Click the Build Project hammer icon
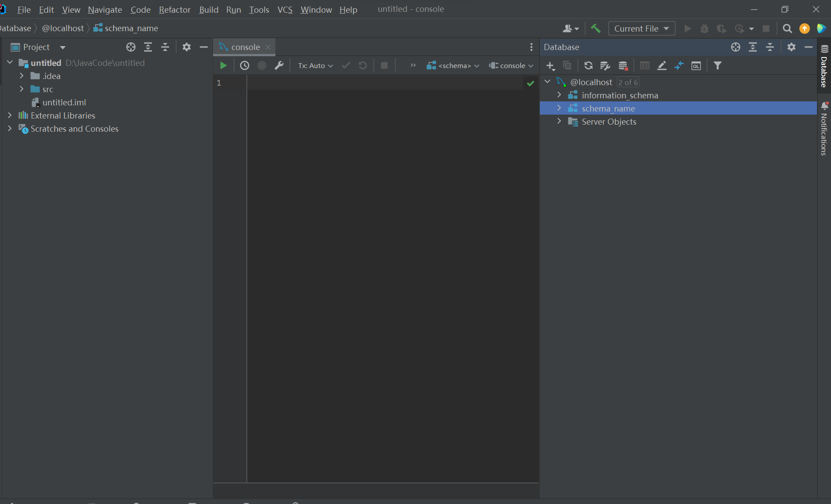 point(596,29)
